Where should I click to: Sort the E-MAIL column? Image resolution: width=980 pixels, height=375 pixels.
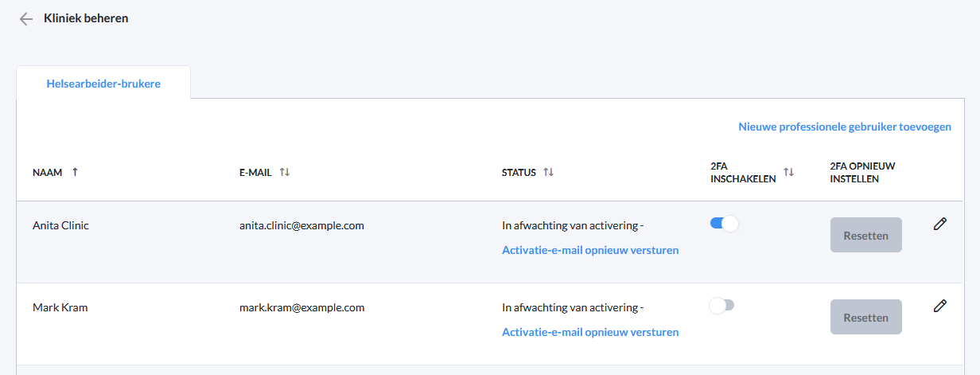point(285,172)
